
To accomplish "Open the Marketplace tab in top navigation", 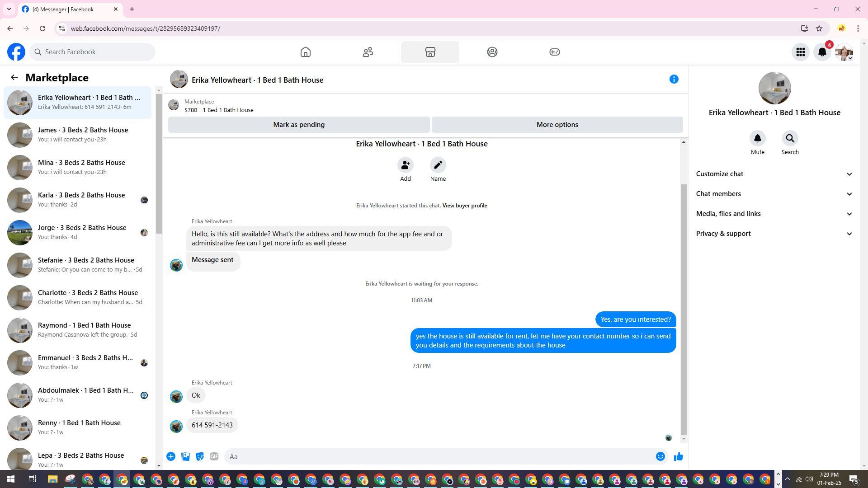I will click(430, 52).
